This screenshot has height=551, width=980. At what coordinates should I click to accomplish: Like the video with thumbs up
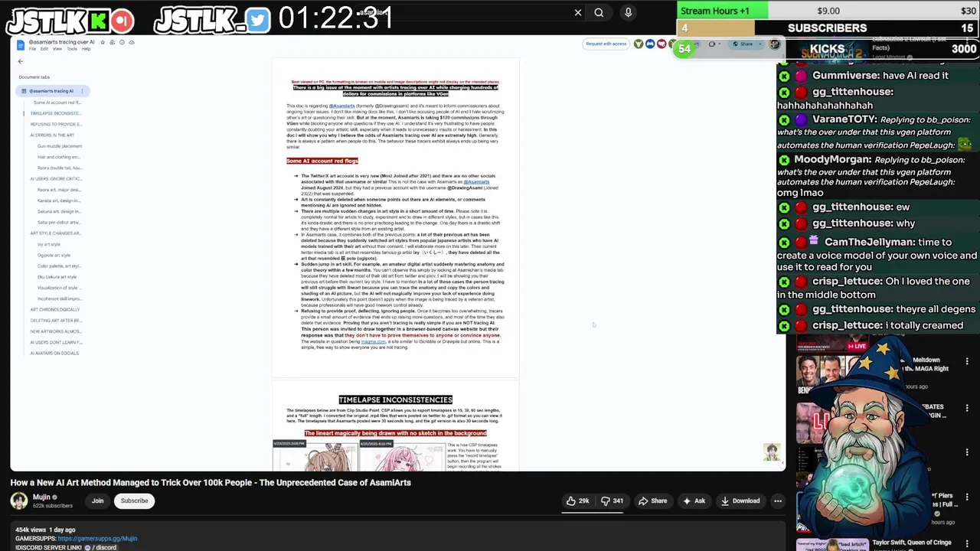[577, 501]
